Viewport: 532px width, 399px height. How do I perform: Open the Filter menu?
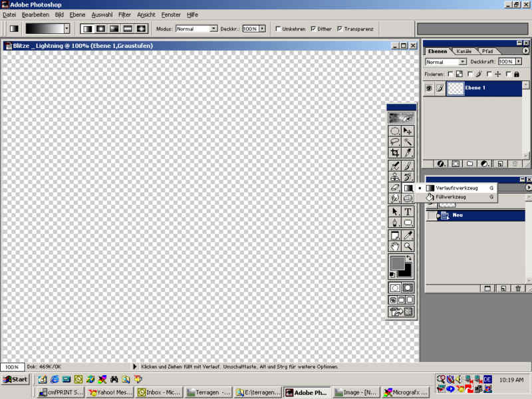(124, 14)
